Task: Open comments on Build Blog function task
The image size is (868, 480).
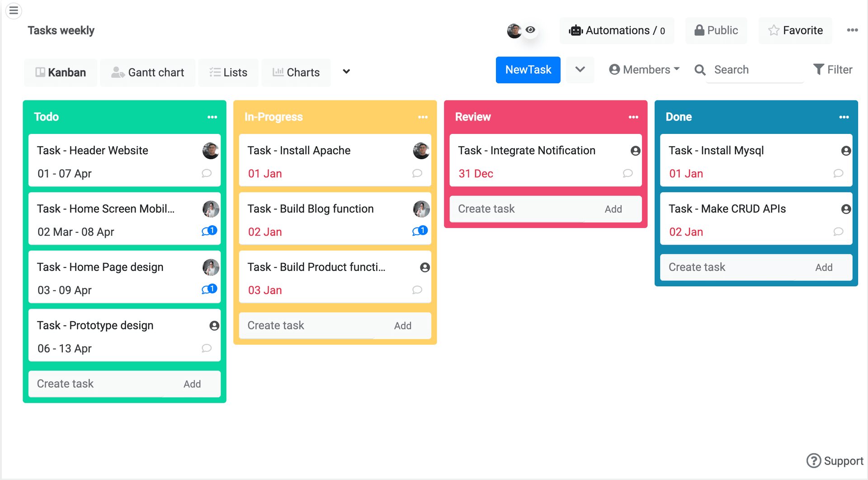Action: 420,231
